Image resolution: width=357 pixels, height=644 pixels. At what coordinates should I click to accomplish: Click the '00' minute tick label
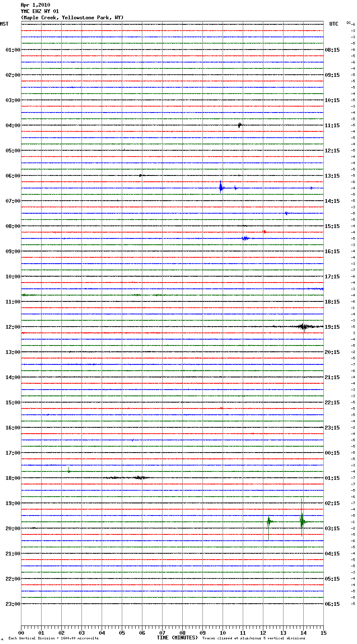pos(21,633)
